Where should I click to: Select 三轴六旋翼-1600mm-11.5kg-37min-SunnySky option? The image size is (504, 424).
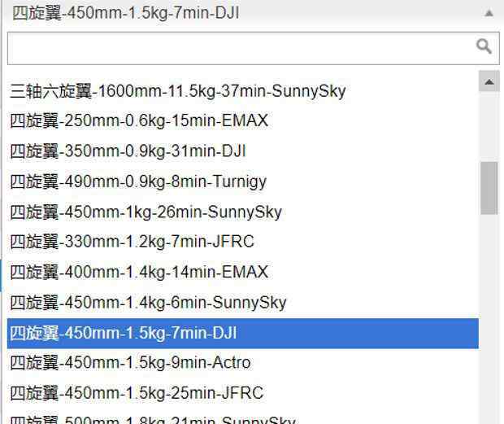(x=178, y=90)
